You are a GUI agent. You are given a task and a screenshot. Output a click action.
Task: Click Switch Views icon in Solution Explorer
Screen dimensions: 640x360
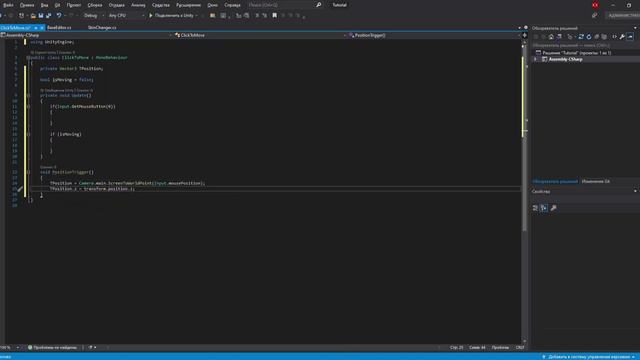[x=560, y=37]
